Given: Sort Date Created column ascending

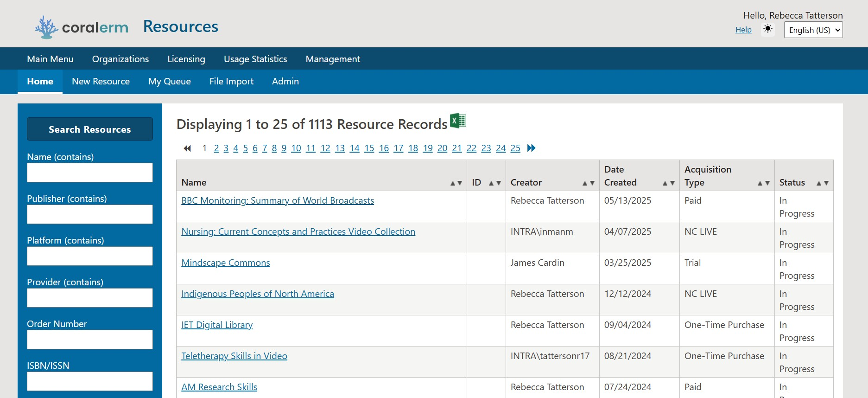Looking at the screenshot, I should coord(665,183).
